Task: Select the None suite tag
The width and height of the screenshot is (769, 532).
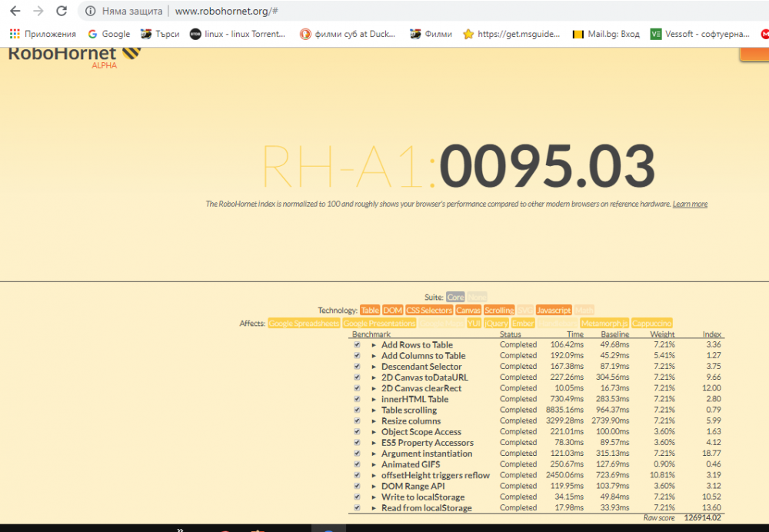Action: 477,297
